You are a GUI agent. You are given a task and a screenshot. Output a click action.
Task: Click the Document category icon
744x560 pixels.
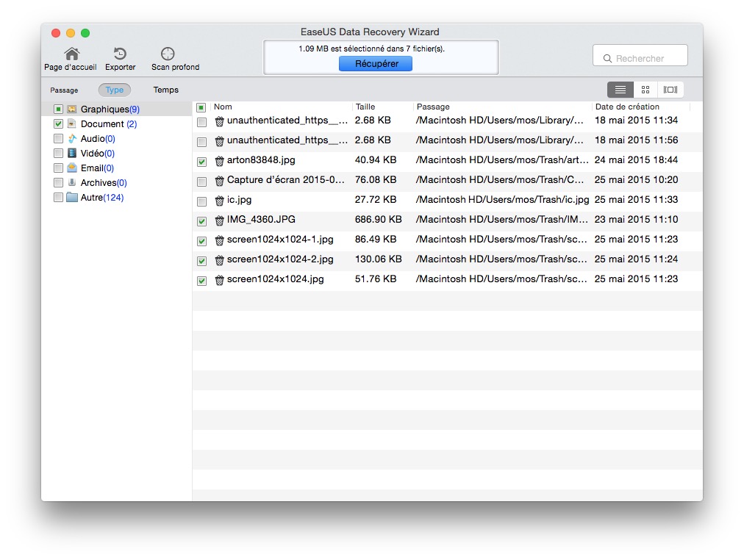click(x=71, y=123)
